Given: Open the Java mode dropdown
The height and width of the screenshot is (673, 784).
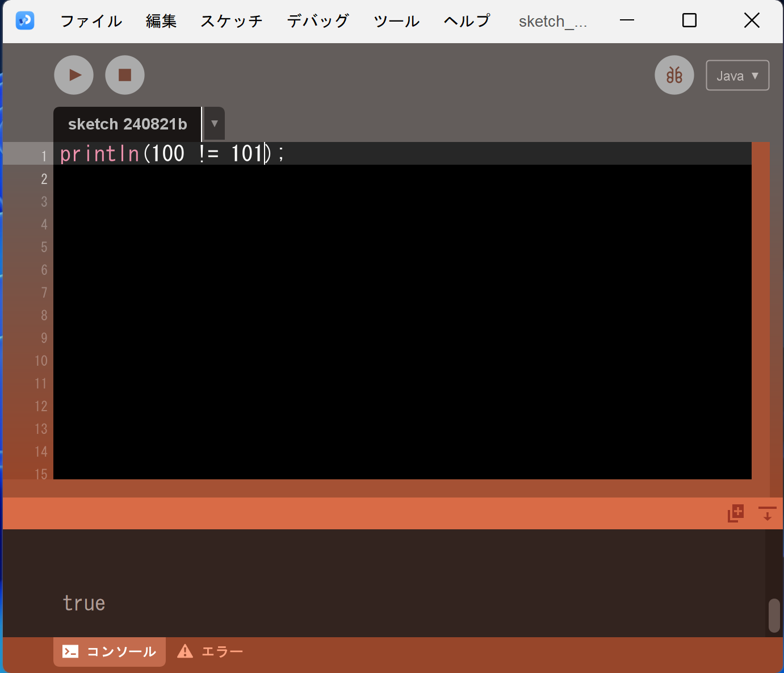Looking at the screenshot, I should pos(737,76).
